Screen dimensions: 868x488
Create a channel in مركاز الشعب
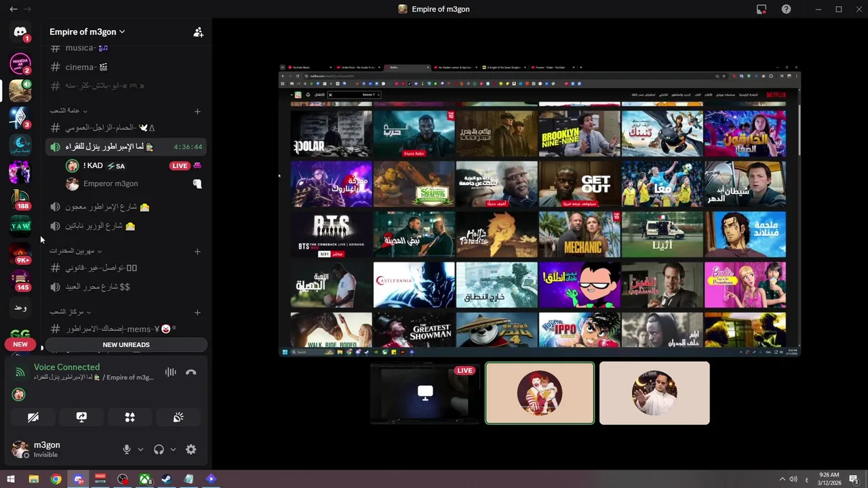pos(197,312)
